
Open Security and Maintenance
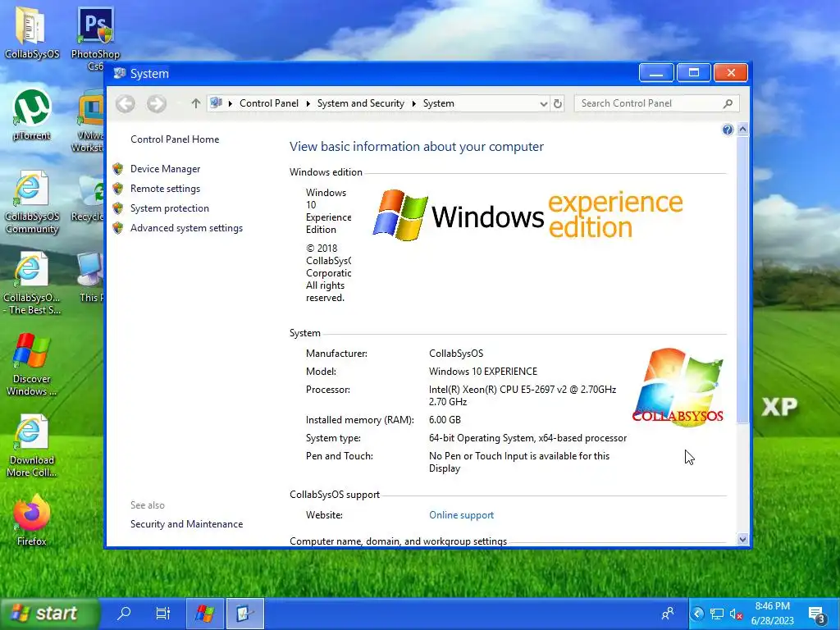[x=186, y=524]
